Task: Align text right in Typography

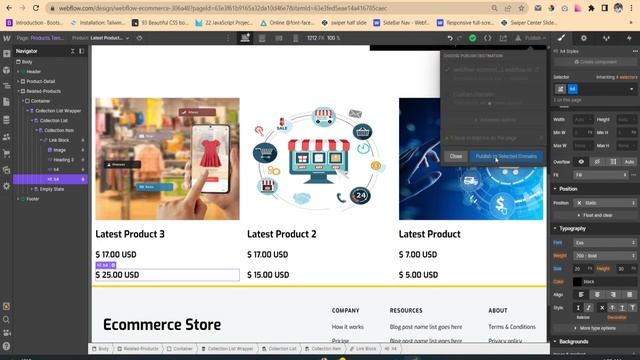Action: 613,295
